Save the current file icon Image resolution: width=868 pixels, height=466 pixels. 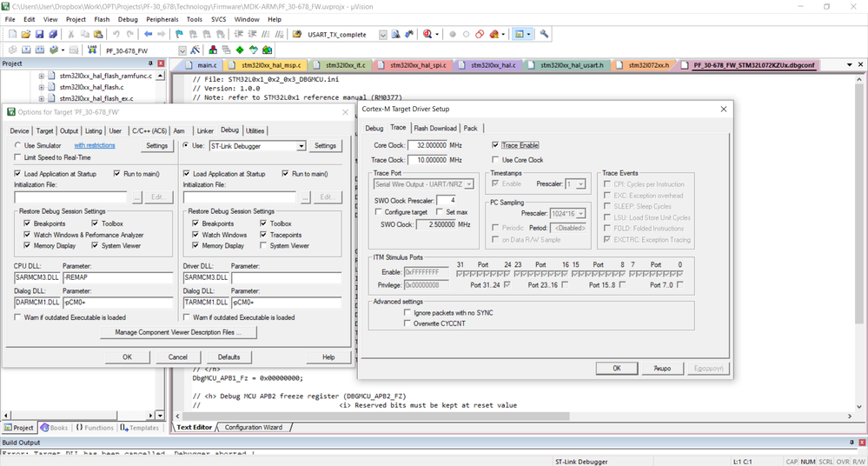39,35
